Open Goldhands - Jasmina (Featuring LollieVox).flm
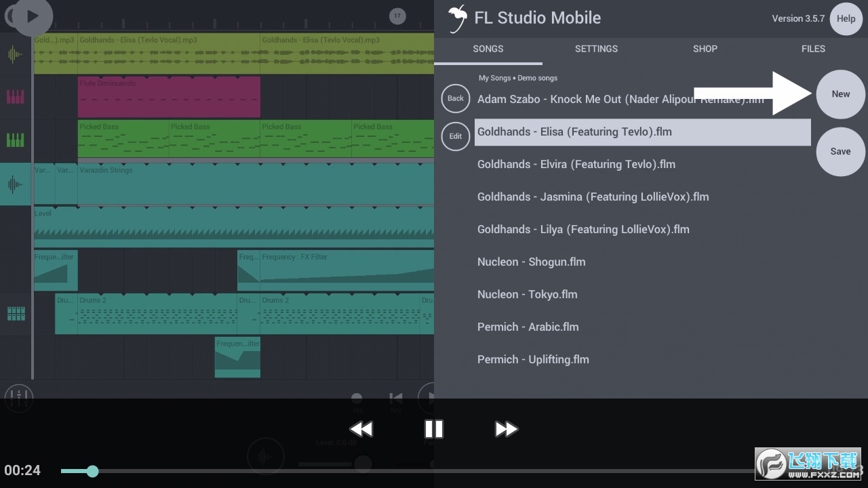Image resolution: width=868 pixels, height=488 pixels. [x=593, y=197]
